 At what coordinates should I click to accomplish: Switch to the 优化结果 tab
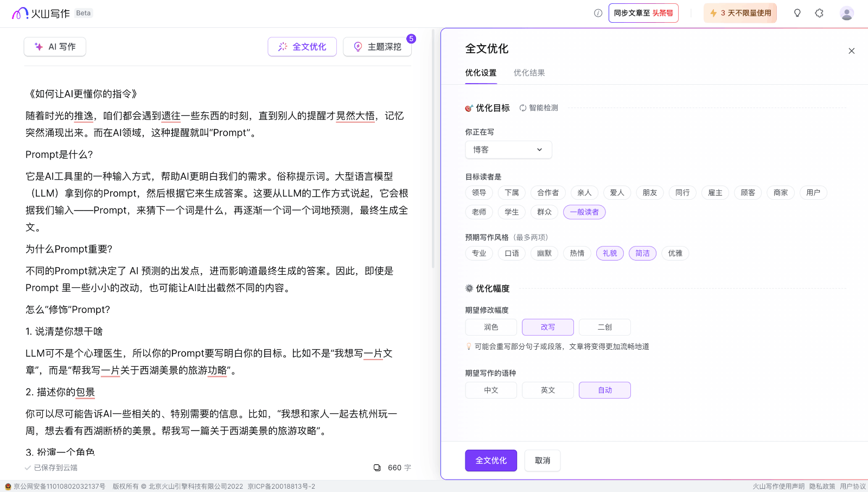tap(529, 73)
